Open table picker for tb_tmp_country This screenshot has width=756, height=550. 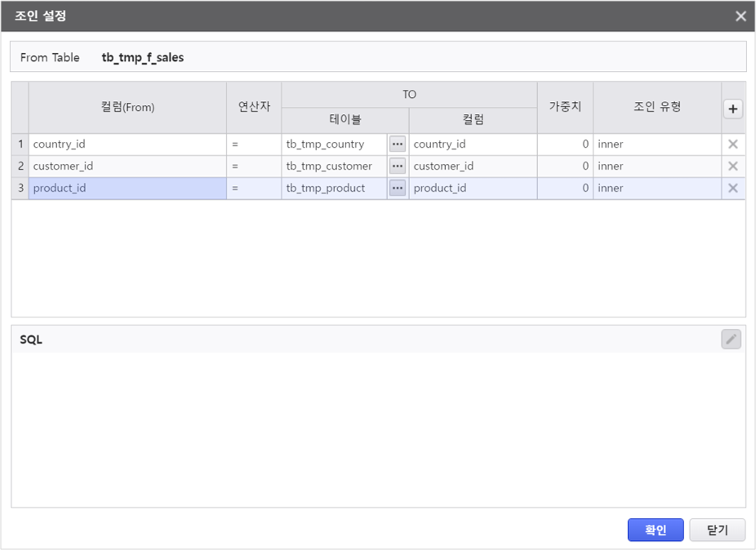(x=398, y=144)
